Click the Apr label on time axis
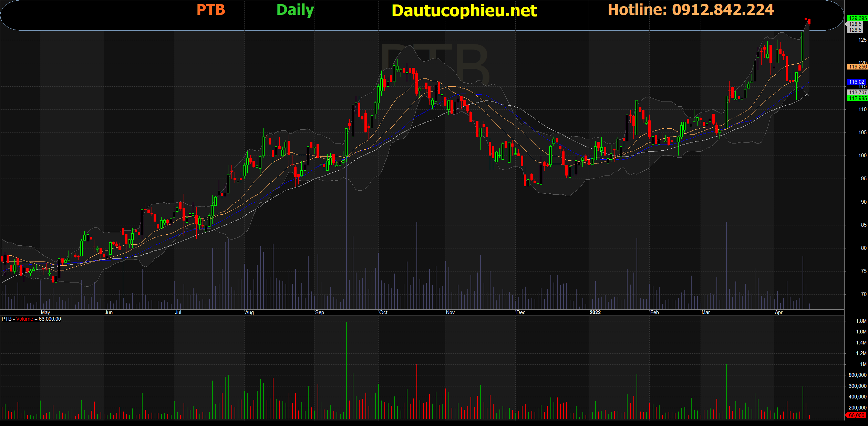This screenshot has width=868, height=426. pyautogui.click(x=778, y=312)
